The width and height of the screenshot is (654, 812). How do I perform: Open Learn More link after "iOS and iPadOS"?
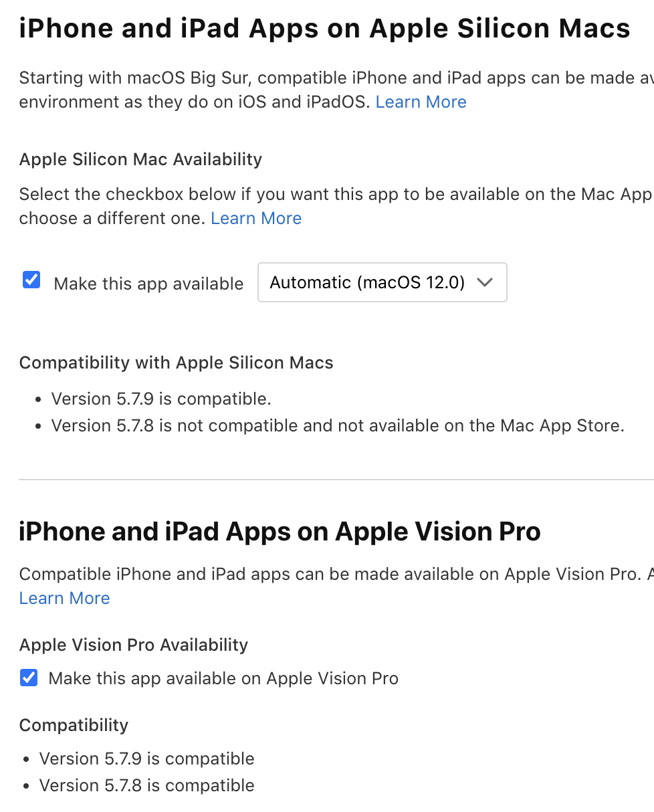[x=421, y=102]
